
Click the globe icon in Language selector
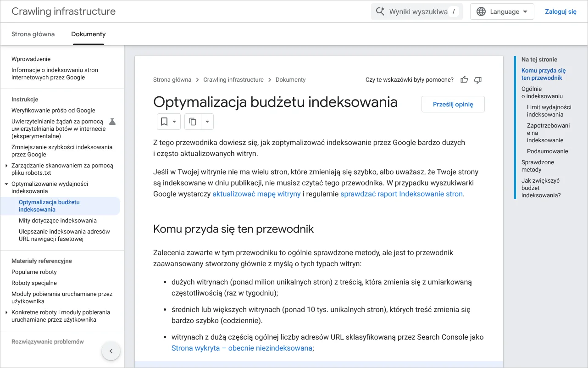(x=481, y=11)
